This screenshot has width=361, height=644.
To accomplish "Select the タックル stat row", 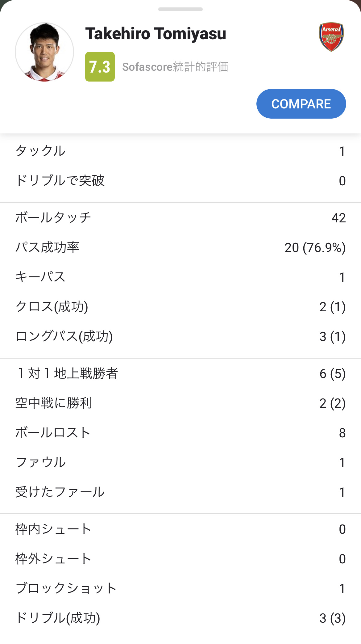I will (180, 151).
